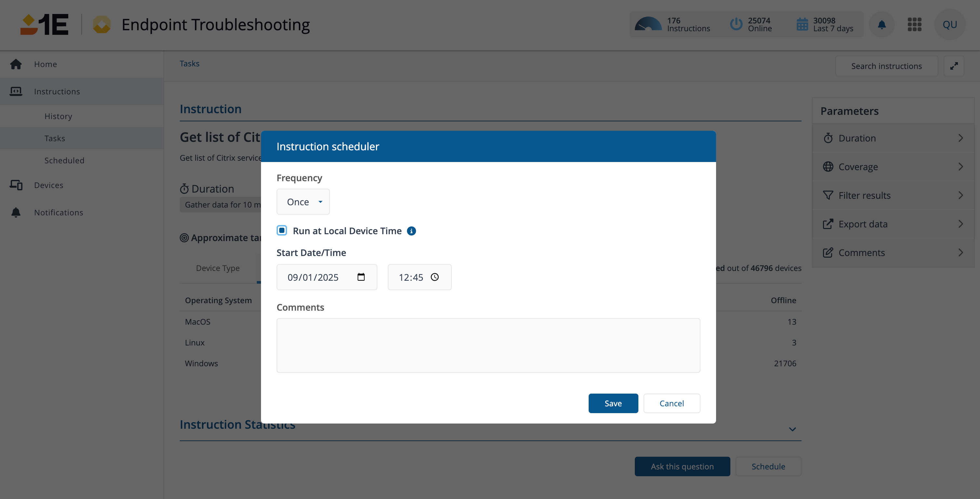Select Devices in the left navigation

49,185
